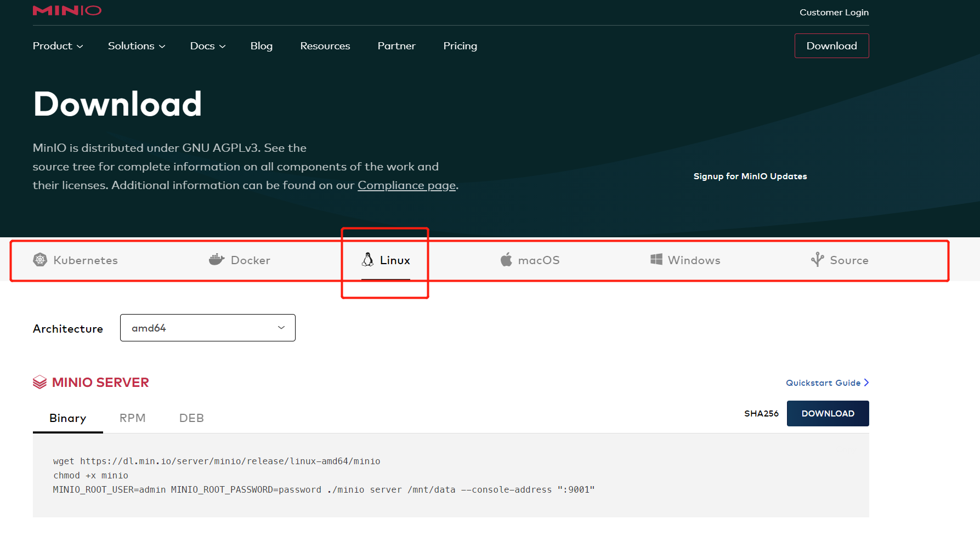Select the Linux platform tab

click(386, 260)
